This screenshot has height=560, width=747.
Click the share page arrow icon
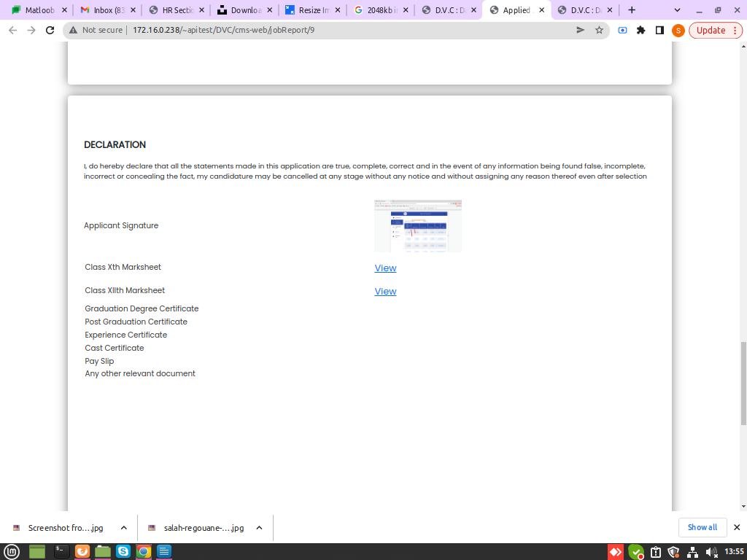point(580,30)
